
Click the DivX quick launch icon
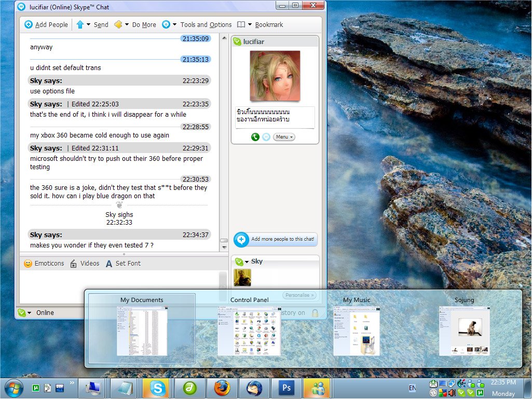(x=60, y=388)
